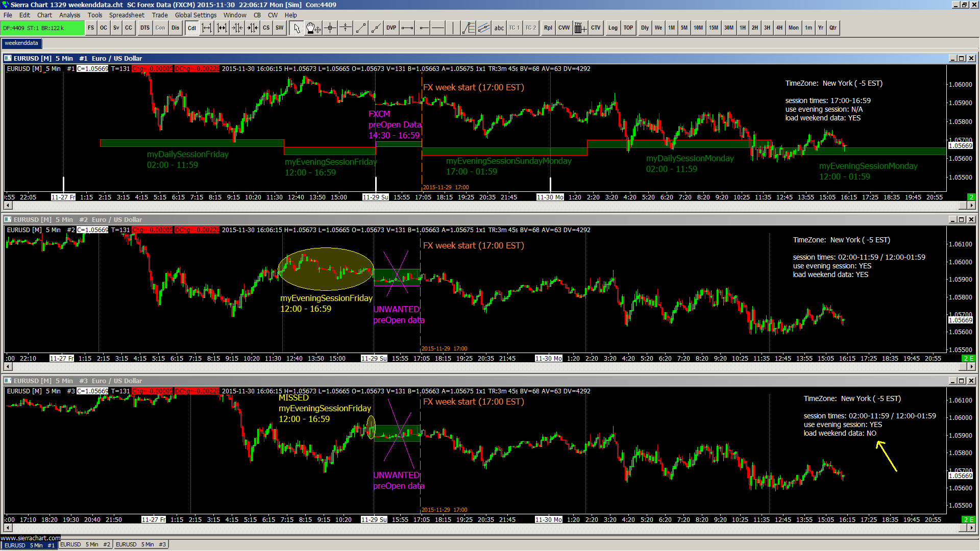Open the text 'abc' drawing tool

pyautogui.click(x=499, y=28)
